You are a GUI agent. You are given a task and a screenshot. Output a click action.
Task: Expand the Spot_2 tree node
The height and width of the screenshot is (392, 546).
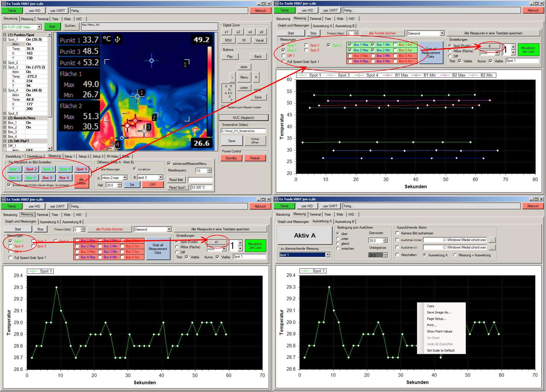pos(5,63)
